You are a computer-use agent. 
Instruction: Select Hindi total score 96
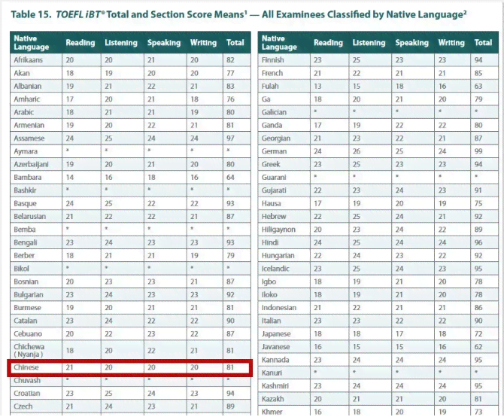(478, 242)
